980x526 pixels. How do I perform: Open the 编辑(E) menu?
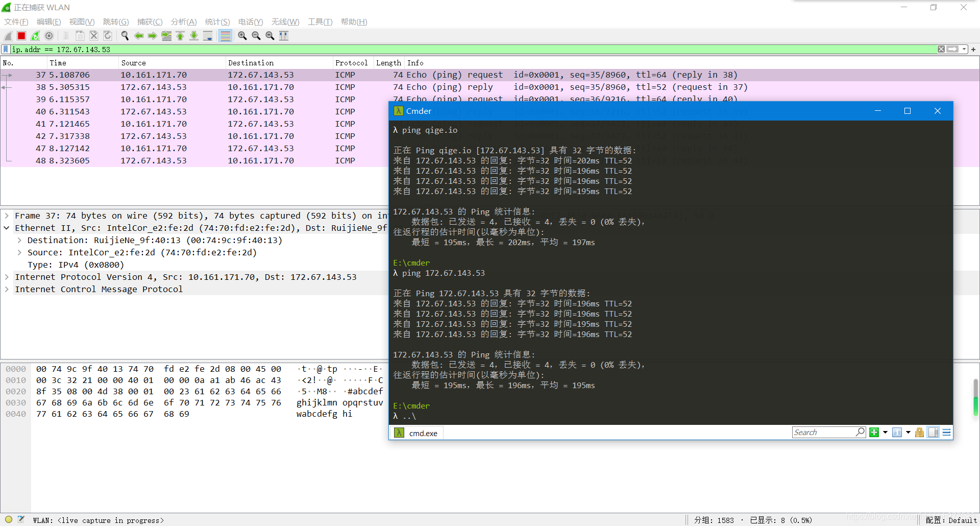point(49,22)
